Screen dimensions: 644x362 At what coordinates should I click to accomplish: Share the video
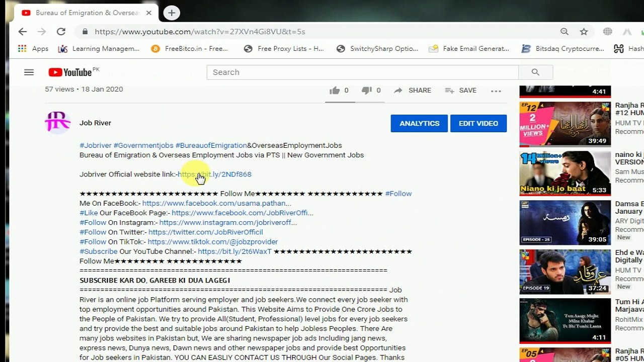413,90
